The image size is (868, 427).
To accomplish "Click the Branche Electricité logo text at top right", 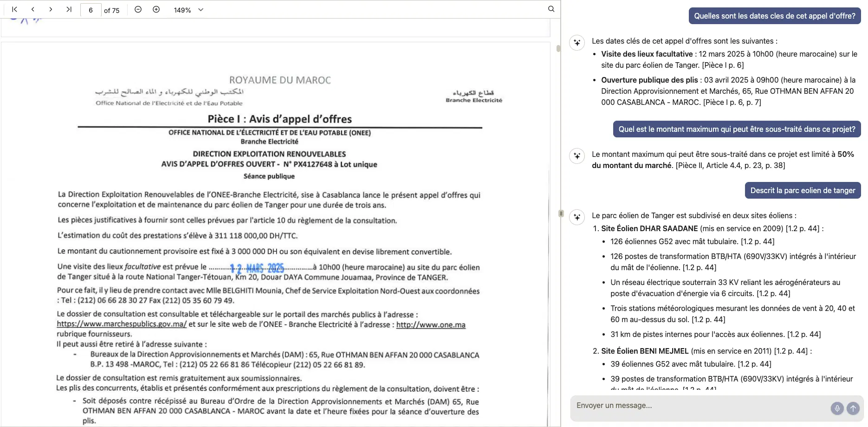I will click(x=474, y=100).
